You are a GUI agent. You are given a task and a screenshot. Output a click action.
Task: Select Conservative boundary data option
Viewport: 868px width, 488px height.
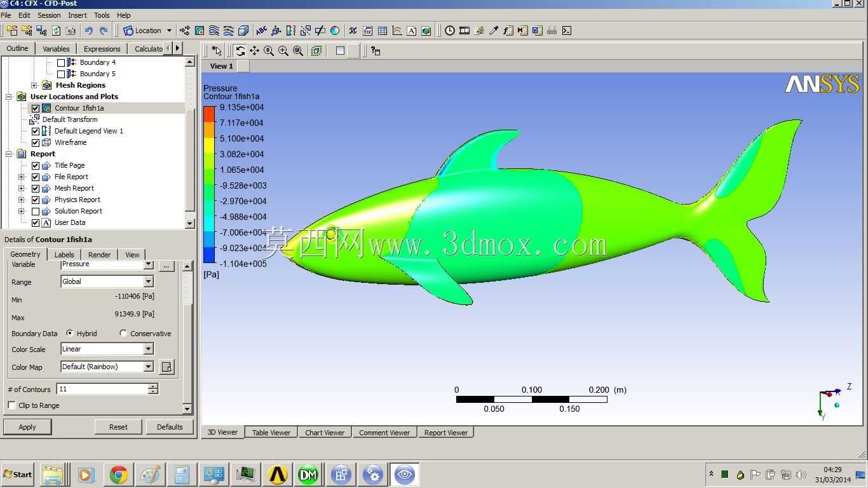point(123,333)
